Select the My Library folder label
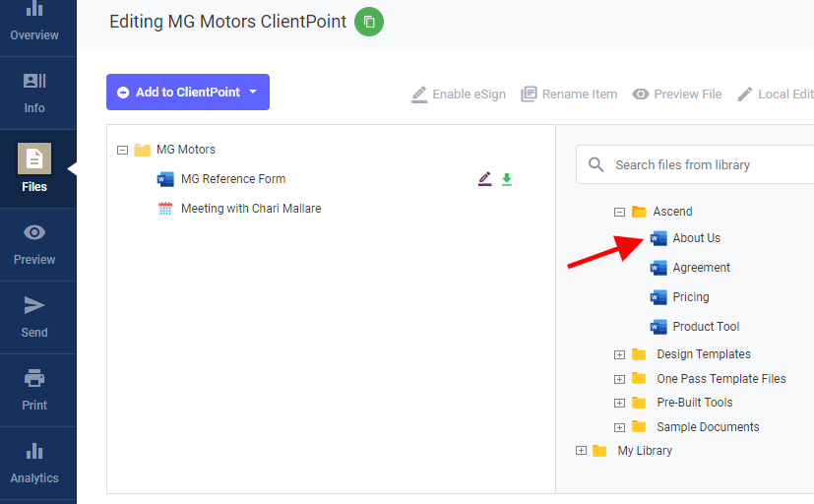Screen dimensions: 814x504 coord(645,451)
